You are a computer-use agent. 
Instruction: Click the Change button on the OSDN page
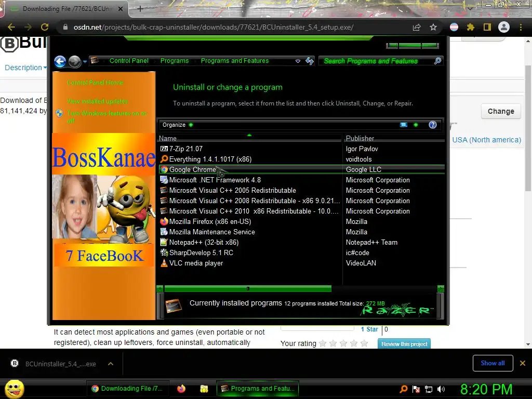pos(501,111)
